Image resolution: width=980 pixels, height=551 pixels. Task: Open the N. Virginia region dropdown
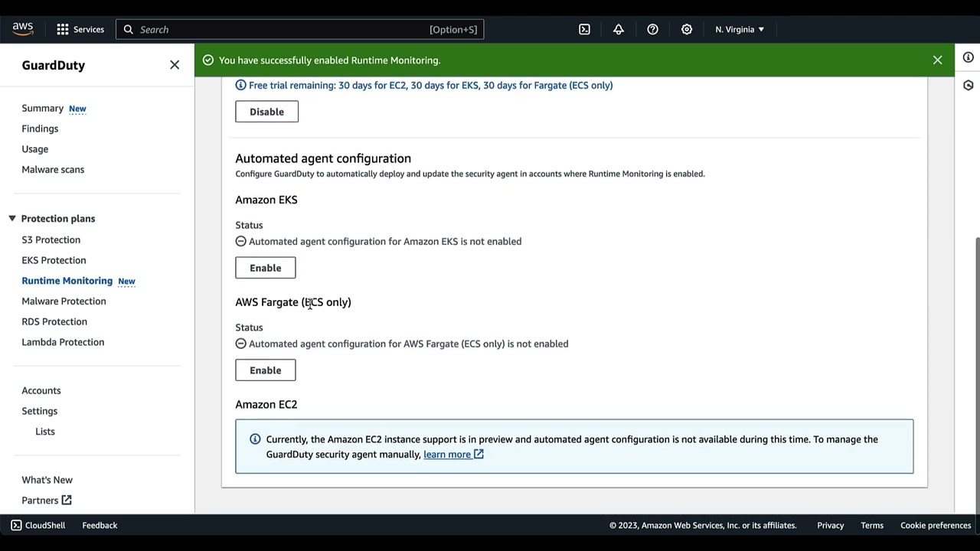click(738, 29)
